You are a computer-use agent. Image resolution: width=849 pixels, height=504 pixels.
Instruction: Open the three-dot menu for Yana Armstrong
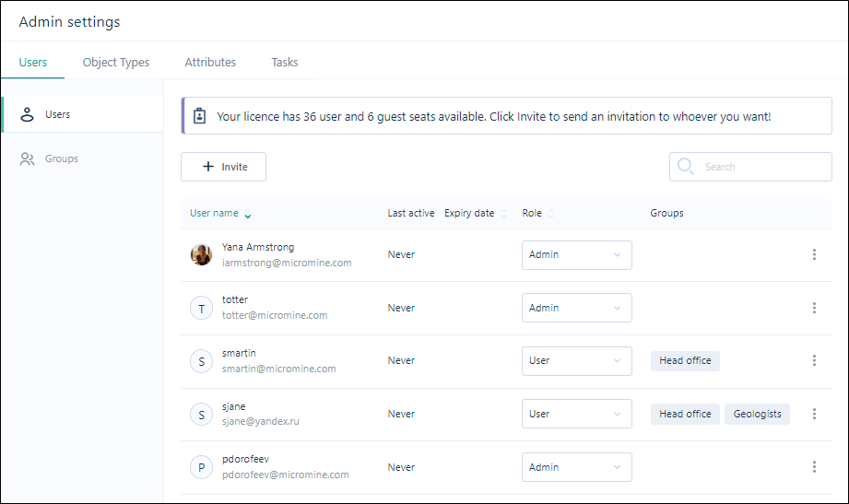coord(814,254)
